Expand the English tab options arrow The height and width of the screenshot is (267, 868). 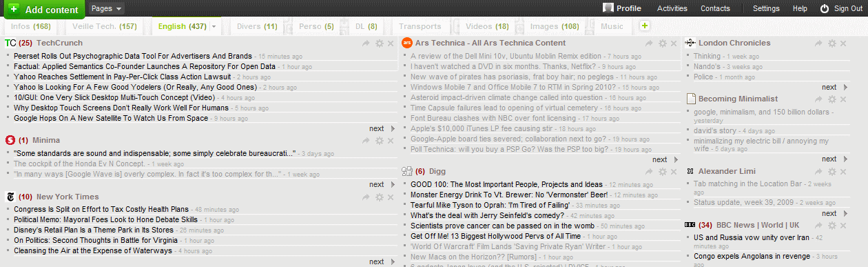214,27
